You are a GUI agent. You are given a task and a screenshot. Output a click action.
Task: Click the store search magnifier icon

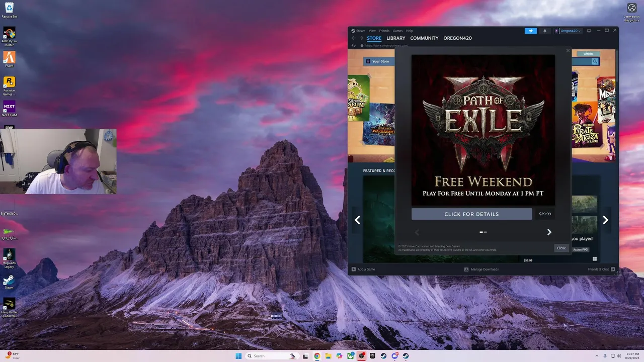point(595,61)
